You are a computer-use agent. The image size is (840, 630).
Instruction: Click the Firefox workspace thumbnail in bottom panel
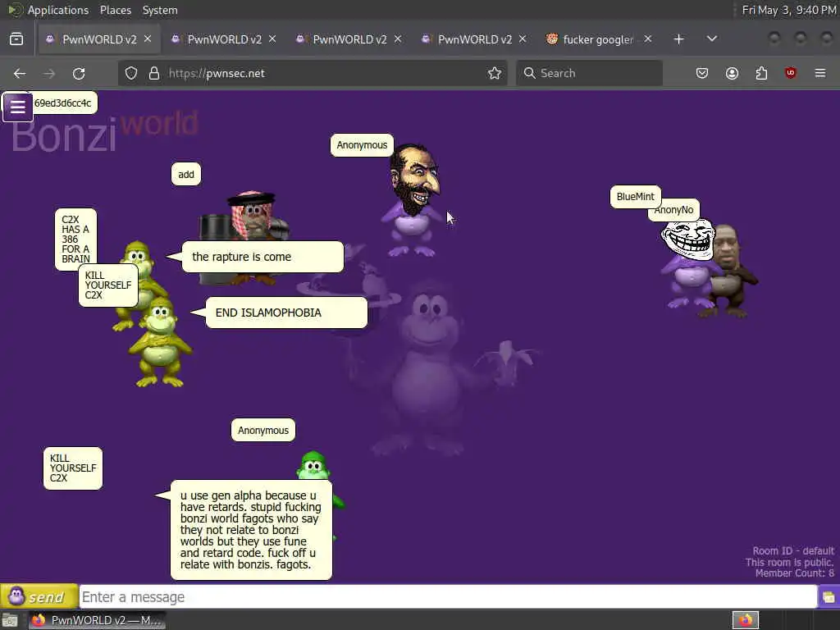[x=745, y=620]
